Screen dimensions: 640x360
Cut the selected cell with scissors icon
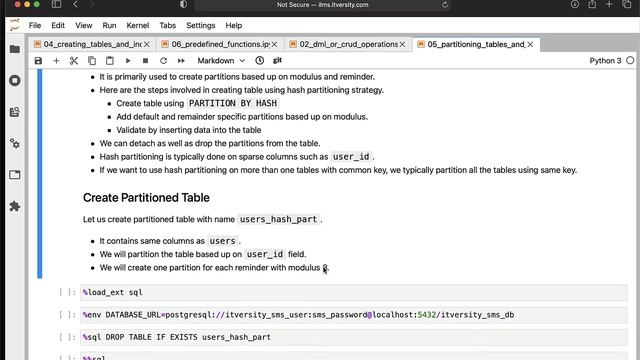click(x=74, y=61)
